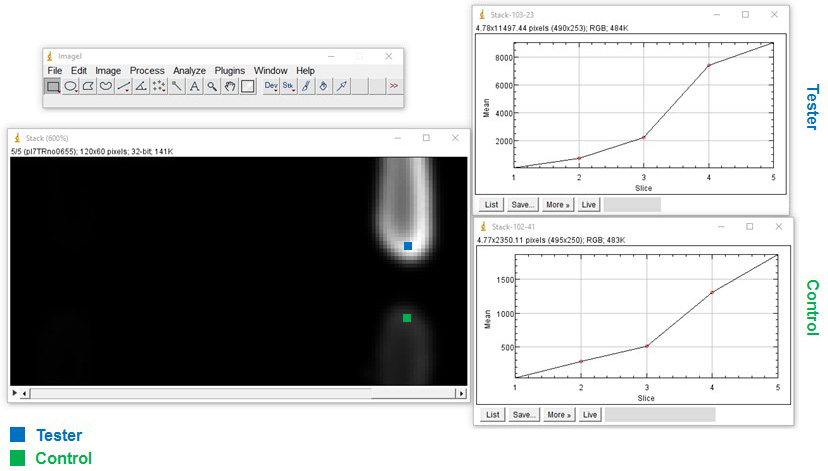The width and height of the screenshot is (828, 471).
Task: Open the Process menu
Action: [147, 70]
